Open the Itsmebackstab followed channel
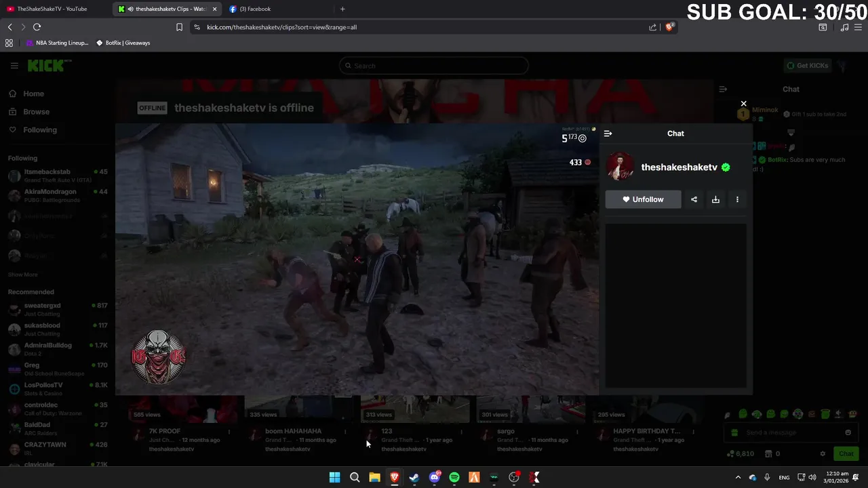Screen dimensions: 868x488 58,176
